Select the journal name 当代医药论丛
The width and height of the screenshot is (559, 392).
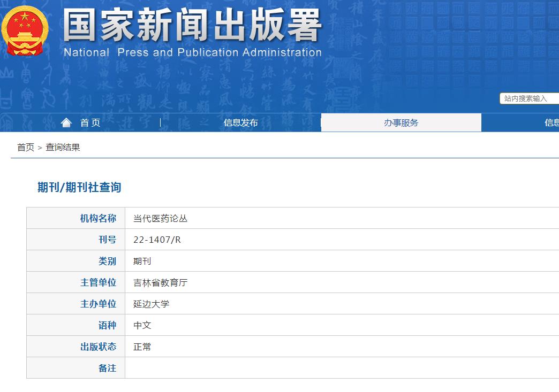point(160,218)
